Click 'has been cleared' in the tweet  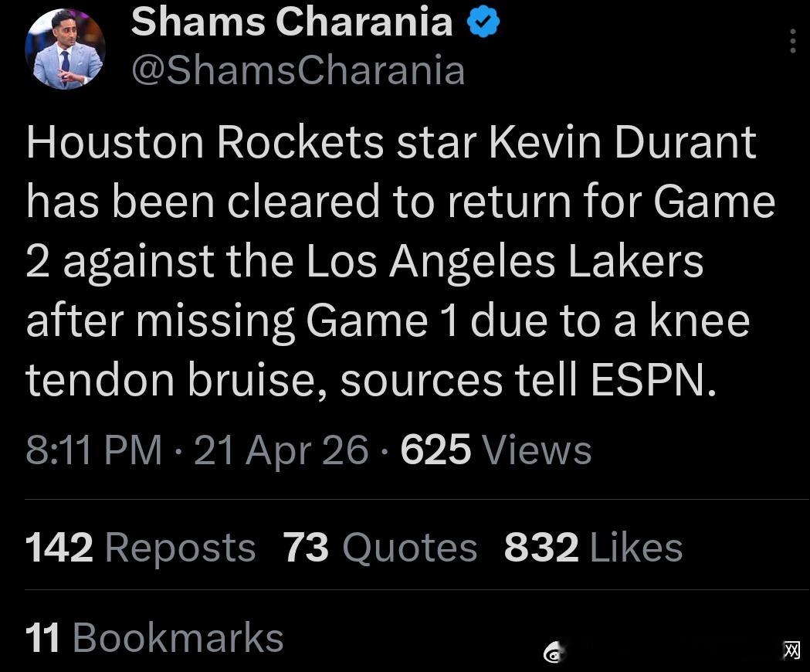[x=203, y=202]
